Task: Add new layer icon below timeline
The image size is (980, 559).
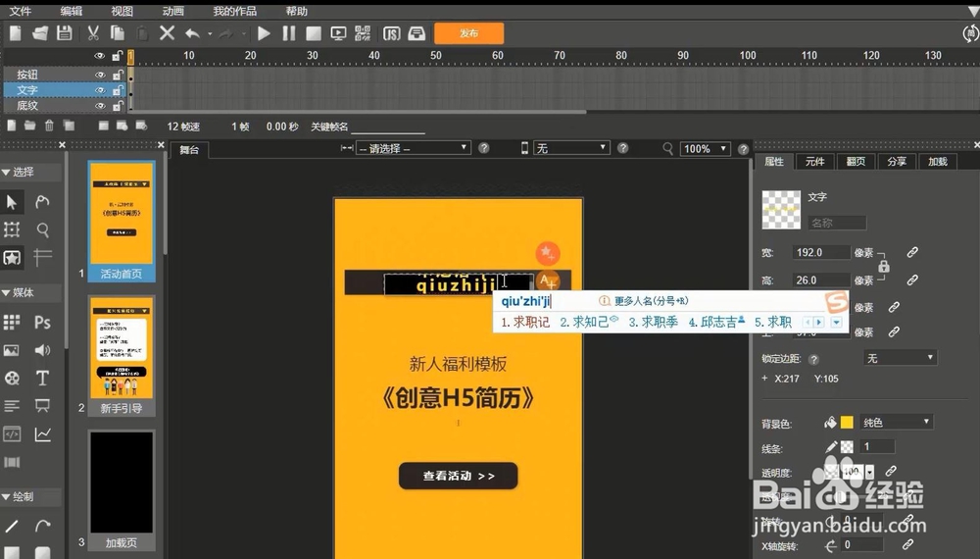Action: (11, 126)
